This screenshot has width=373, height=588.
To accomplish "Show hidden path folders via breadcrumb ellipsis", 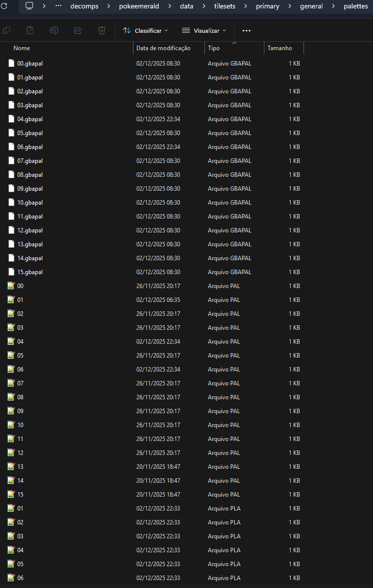I will coord(59,6).
